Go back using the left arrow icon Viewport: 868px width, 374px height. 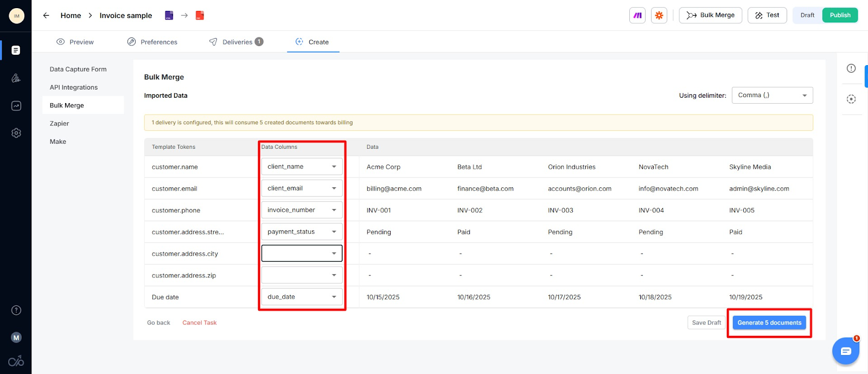[x=46, y=15]
